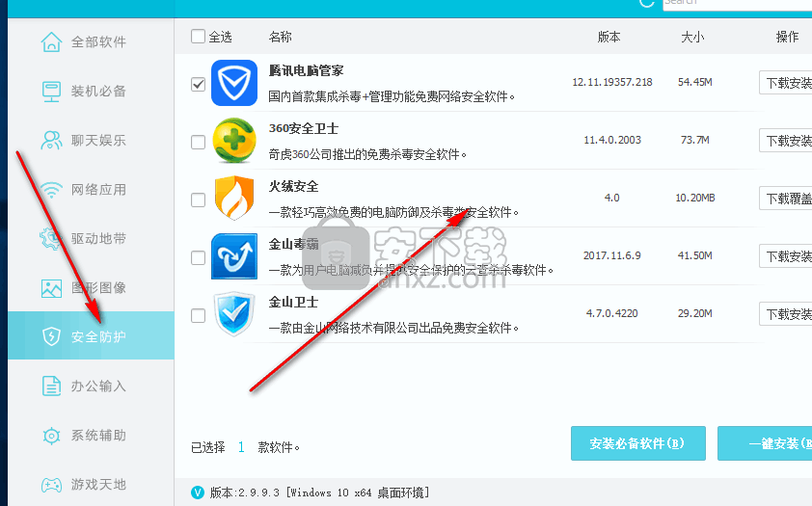Click the 大小 column header
This screenshot has height=506, width=812.
coord(692,37)
